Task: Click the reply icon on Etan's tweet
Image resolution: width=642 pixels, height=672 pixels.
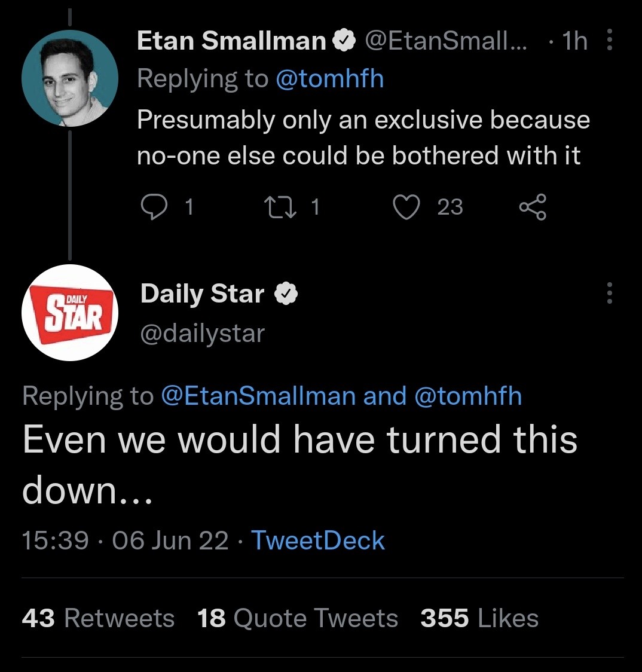Action: pos(153,207)
